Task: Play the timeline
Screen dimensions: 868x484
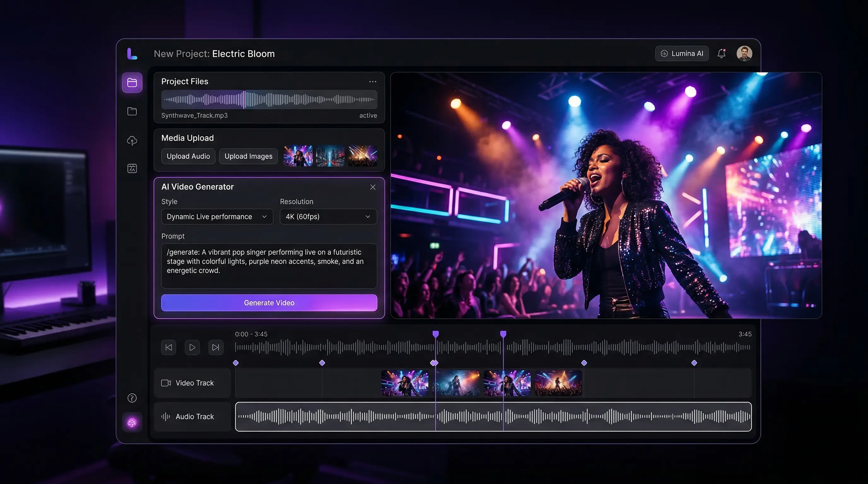Action: click(192, 347)
